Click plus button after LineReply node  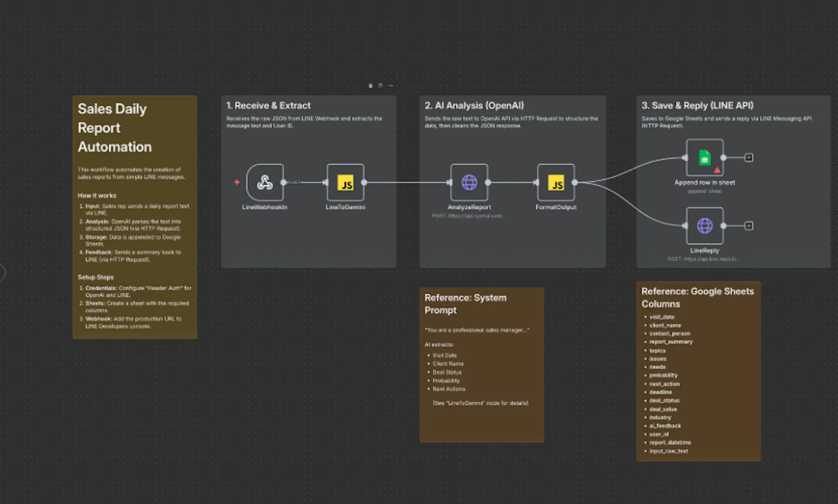coord(749,226)
